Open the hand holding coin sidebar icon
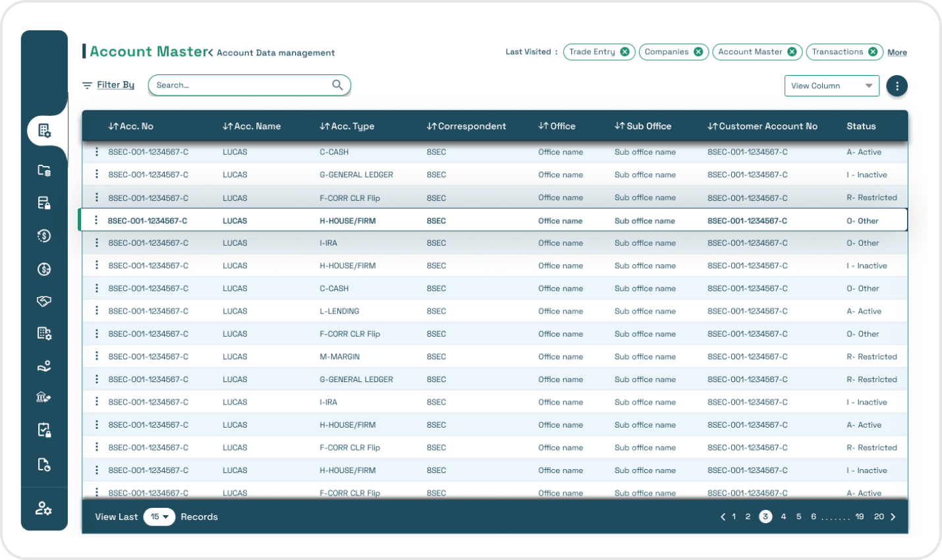 44,366
